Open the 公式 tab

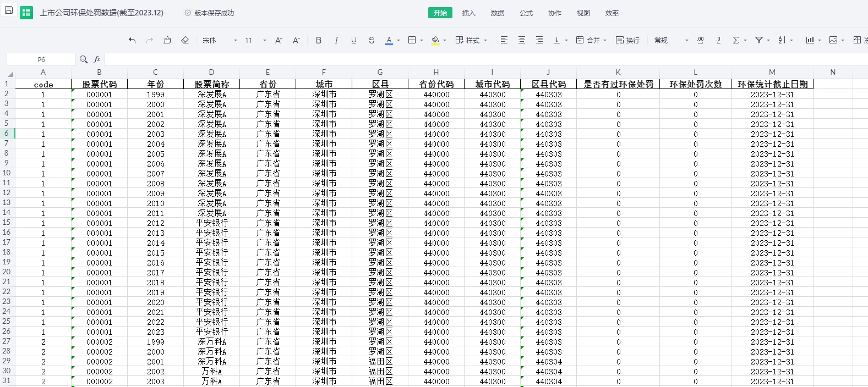click(x=526, y=13)
